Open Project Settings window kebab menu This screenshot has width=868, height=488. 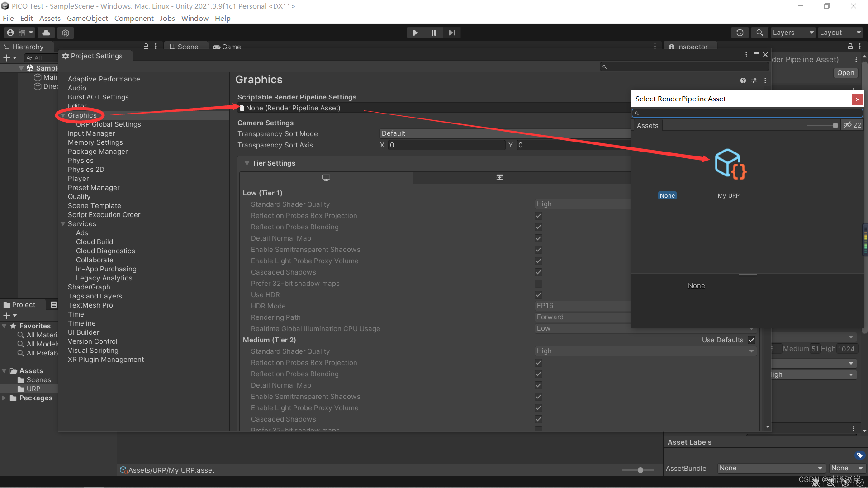click(x=746, y=55)
